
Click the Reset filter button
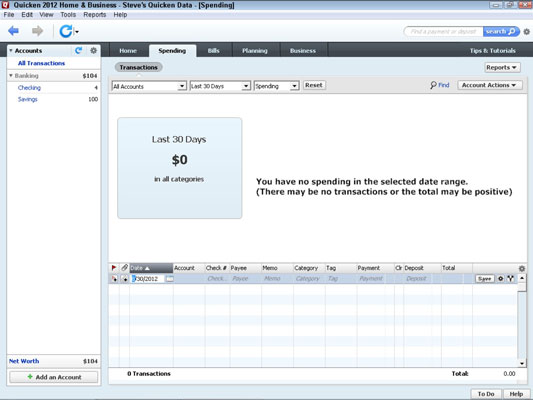click(314, 85)
